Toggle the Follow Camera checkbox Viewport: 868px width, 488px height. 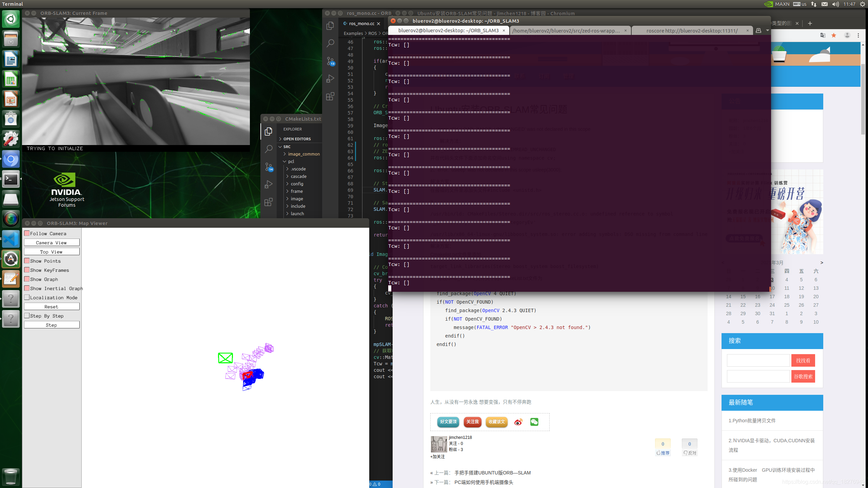tap(27, 233)
